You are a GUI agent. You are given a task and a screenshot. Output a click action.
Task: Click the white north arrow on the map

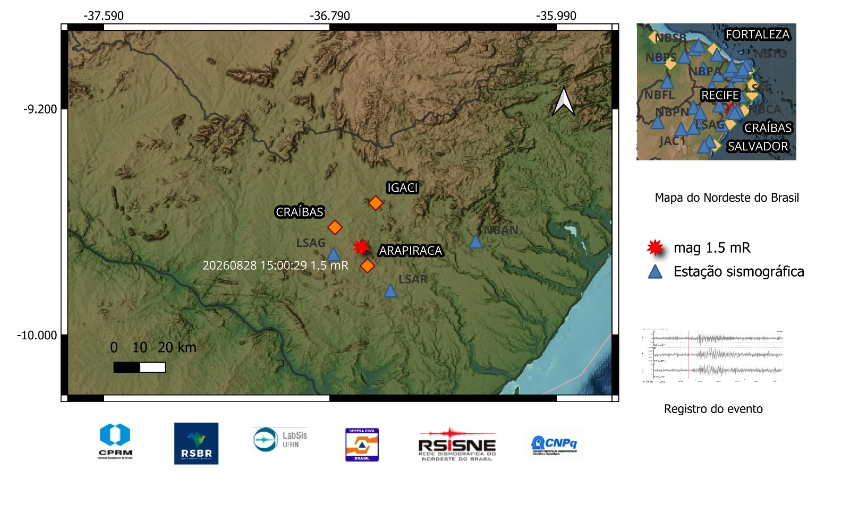pos(563,101)
